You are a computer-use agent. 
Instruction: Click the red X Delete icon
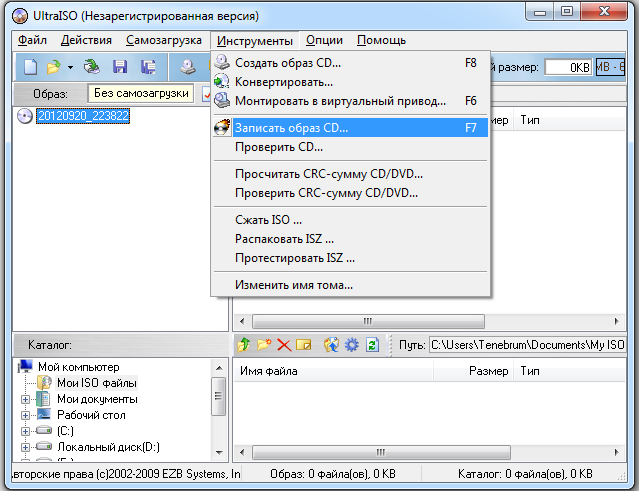tap(284, 345)
